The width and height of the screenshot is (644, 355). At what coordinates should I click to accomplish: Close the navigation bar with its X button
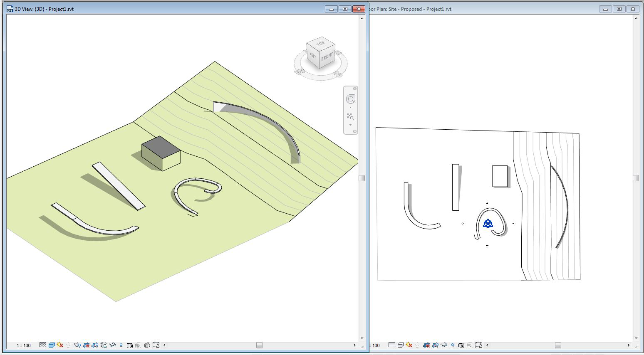(x=354, y=89)
